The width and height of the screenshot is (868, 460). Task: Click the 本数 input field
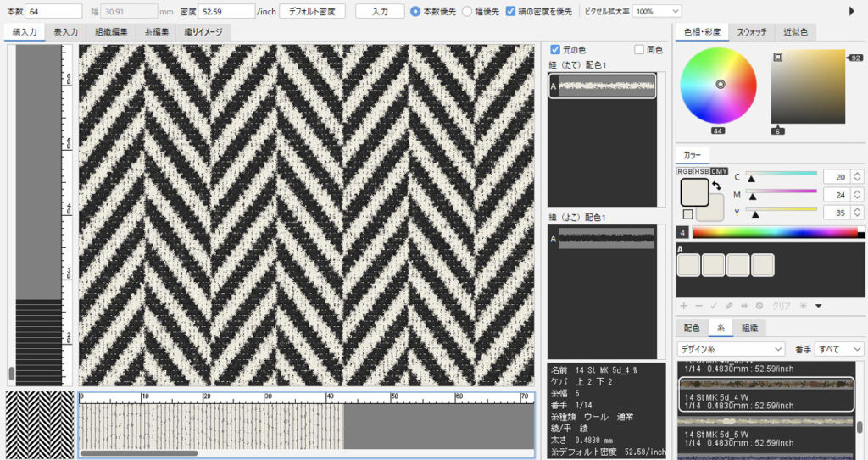53,12
